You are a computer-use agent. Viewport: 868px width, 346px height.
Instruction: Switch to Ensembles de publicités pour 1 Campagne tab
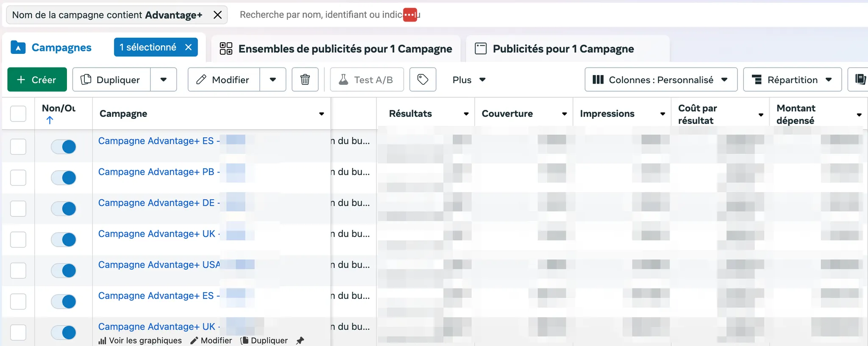(x=336, y=49)
